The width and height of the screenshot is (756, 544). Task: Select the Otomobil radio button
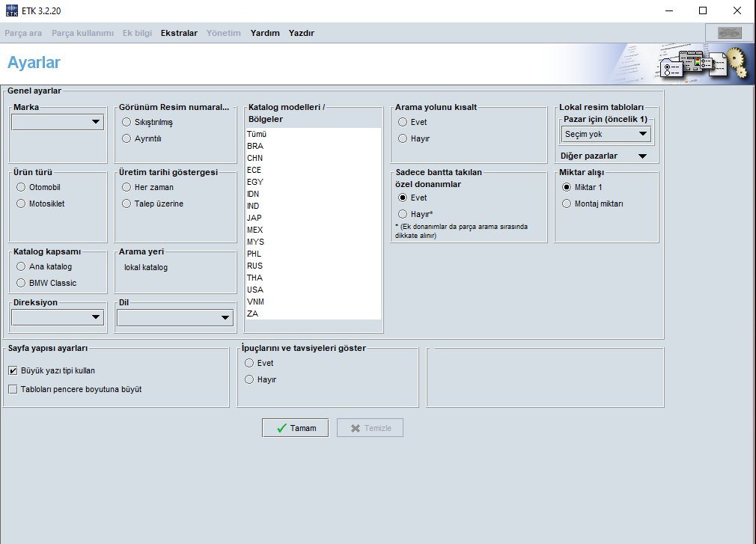(x=21, y=187)
